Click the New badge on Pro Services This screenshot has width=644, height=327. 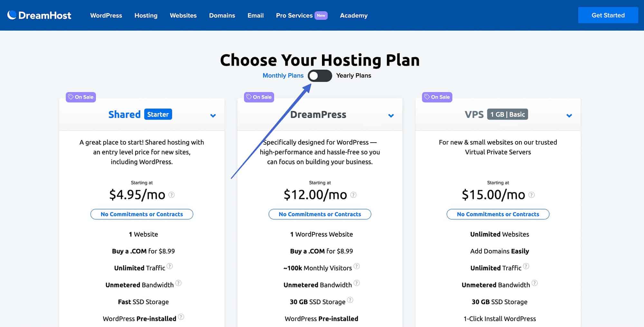[321, 15]
